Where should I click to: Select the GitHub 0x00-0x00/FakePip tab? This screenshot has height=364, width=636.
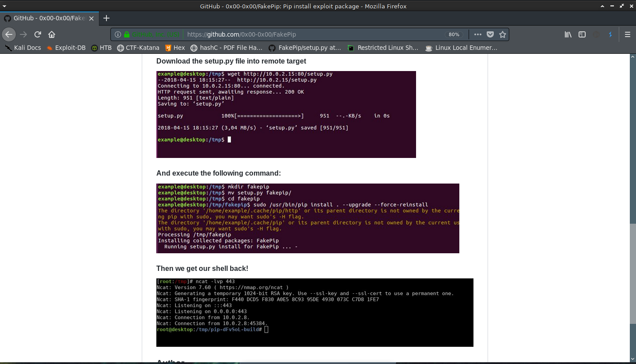49,18
